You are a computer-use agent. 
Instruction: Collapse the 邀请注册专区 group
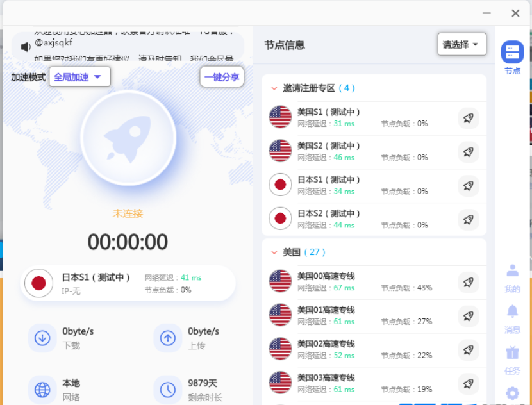pyautogui.click(x=274, y=88)
